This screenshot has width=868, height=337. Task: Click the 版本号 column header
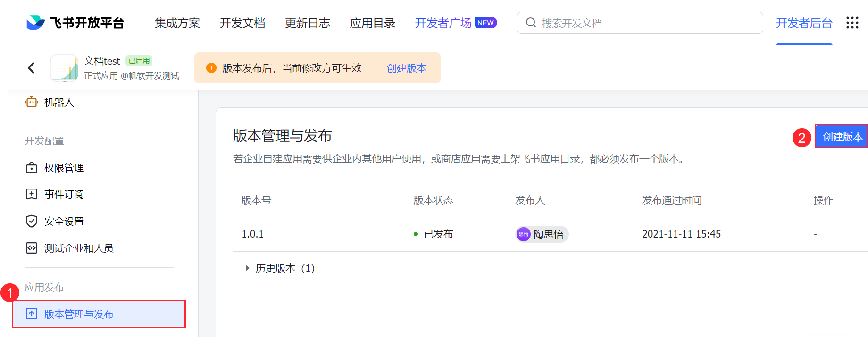257,200
